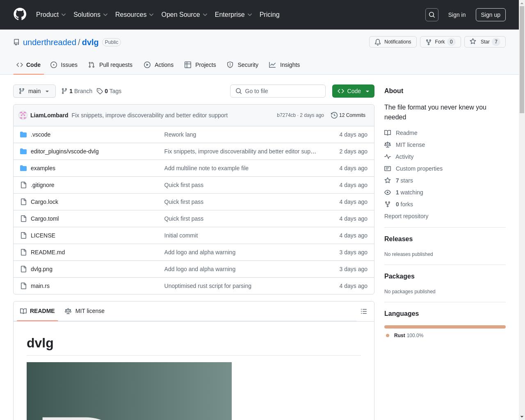Open the Packages heading link

[x=399, y=276]
